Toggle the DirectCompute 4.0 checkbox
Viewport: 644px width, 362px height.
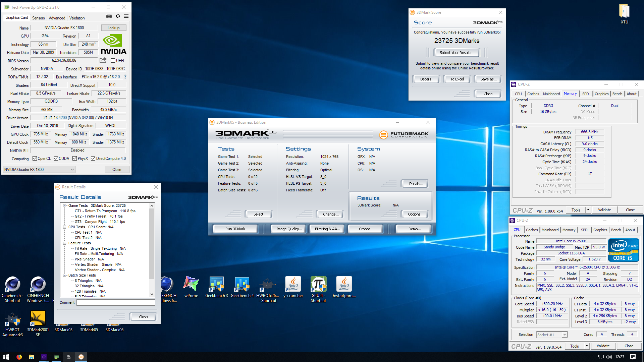tap(93, 159)
